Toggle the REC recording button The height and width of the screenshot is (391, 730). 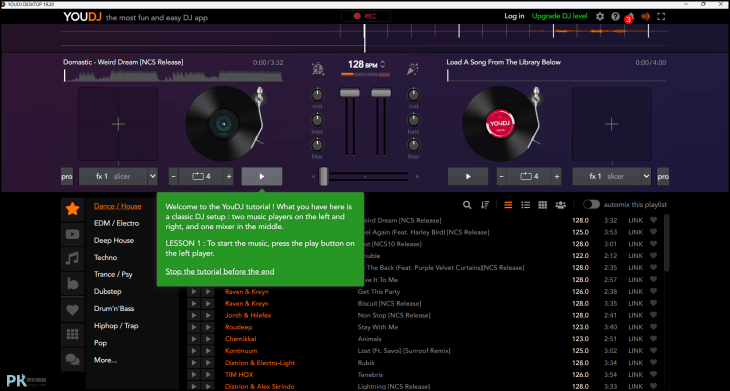click(365, 16)
